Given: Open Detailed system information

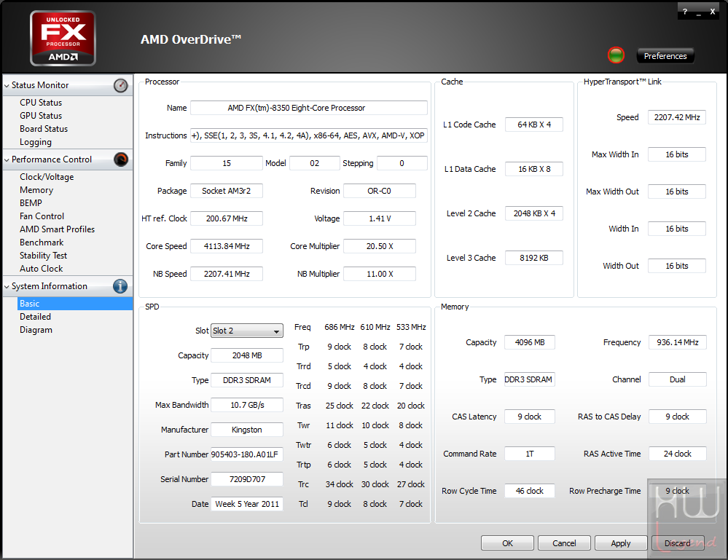Looking at the screenshot, I should click(x=35, y=317).
